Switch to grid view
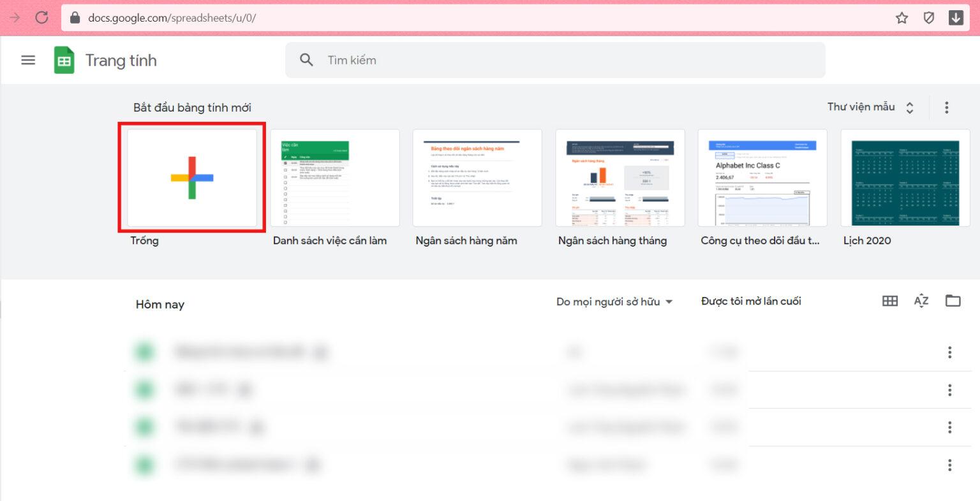 [890, 301]
